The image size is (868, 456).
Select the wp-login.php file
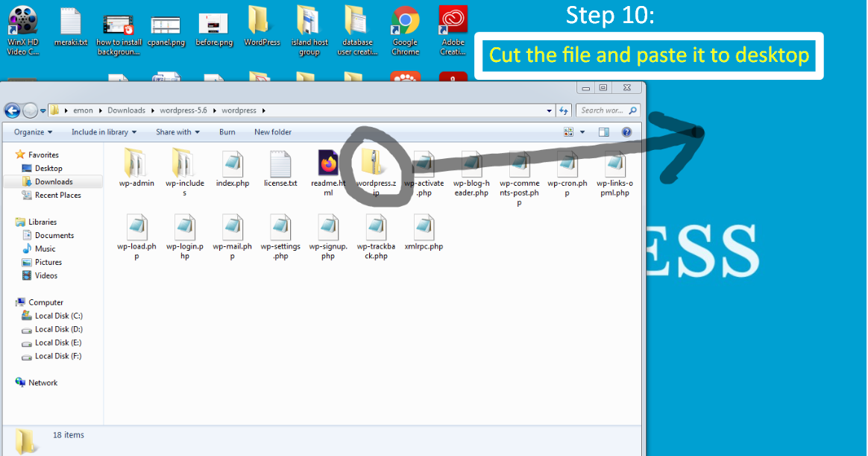184,236
